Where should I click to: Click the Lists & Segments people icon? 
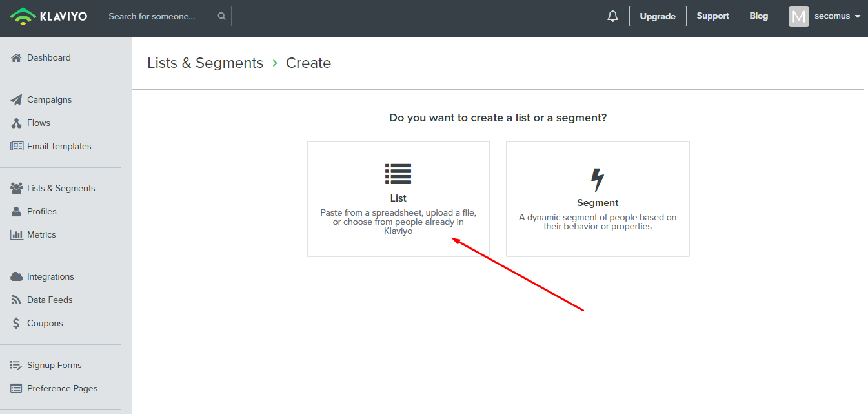click(x=17, y=188)
